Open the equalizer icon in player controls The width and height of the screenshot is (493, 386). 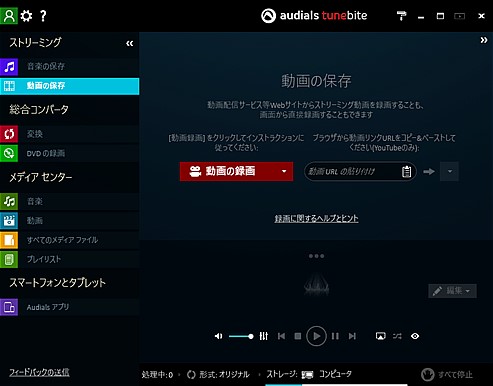pos(264,336)
